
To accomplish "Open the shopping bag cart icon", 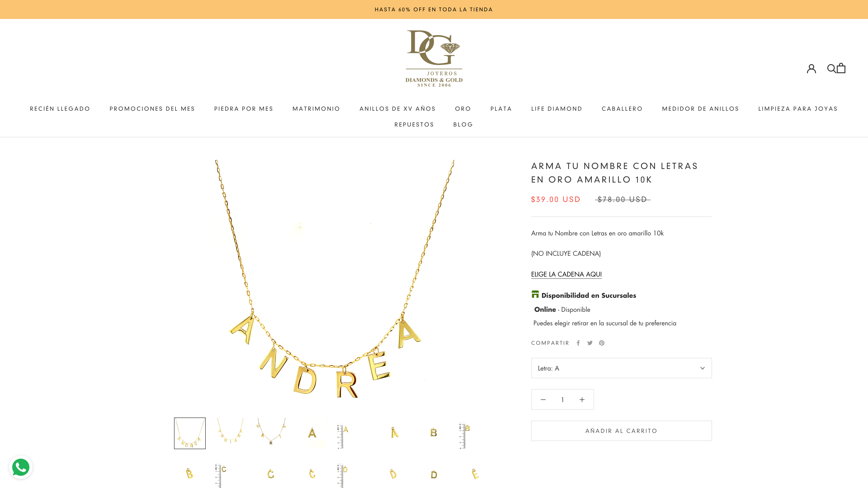I will click(841, 68).
